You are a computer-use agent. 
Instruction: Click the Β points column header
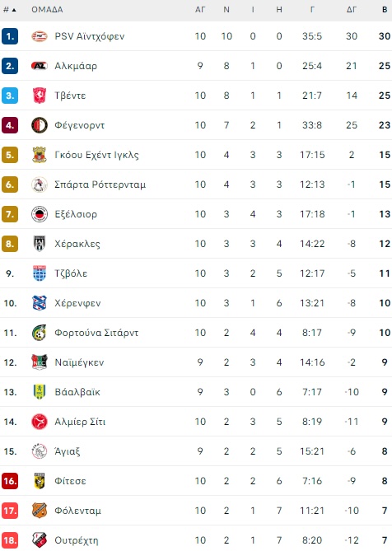point(385,10)
